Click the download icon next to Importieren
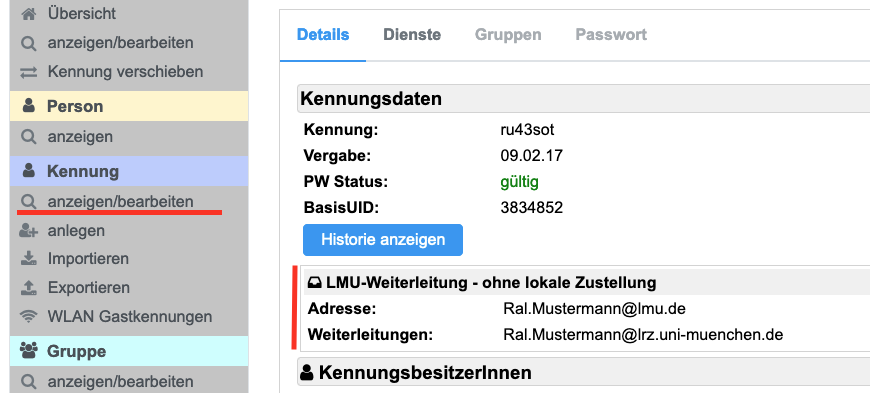This screenshot has height=393, width=870. (28, 259)
